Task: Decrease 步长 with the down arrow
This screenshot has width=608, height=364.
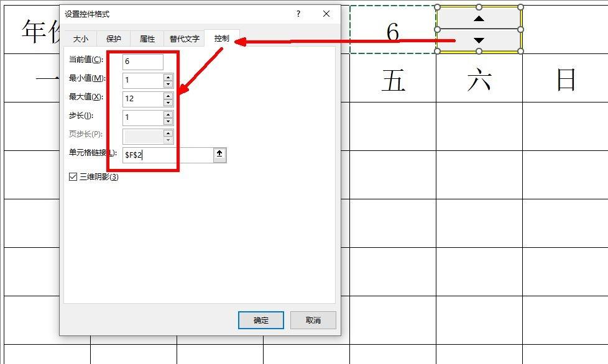Action: pos(168,121)
